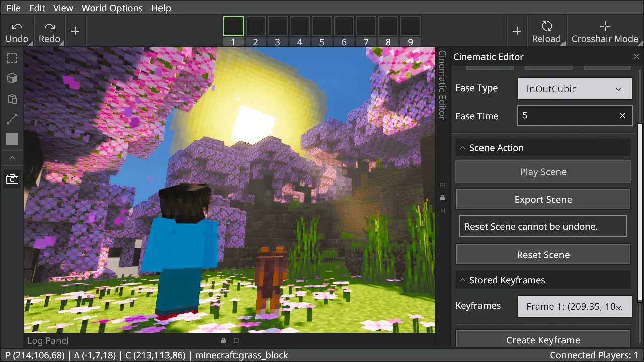This screenshot has width=644, height=362.
Task: Switch to Crosshair Mode
Action: pyautogui.click(x=605, y=32)
